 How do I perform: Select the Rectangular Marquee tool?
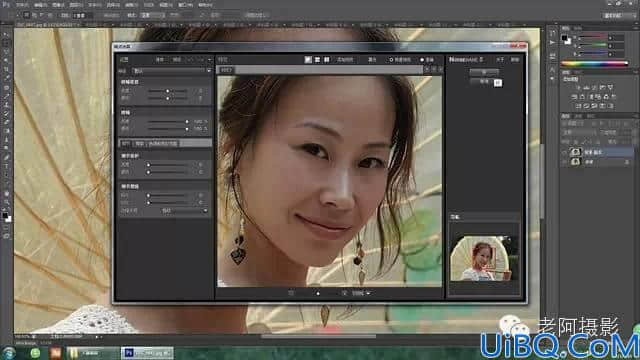click(x=6, y=43)
